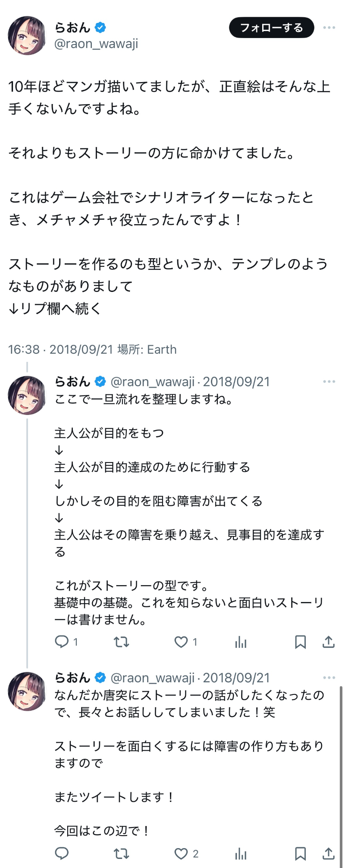Open more options for the main tweet

click(x=329, y=28)
